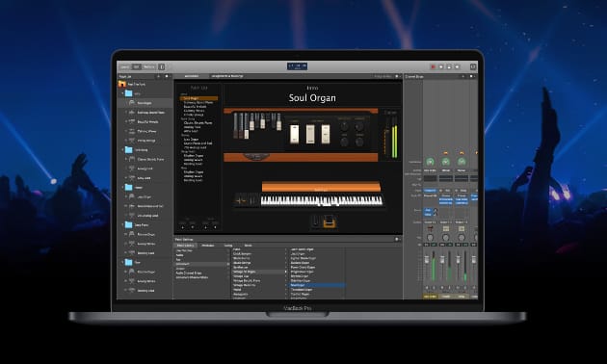The height and width of the screenshot is (364, 607).
Task: Click the red record button in toolbar
Action: pos(433,66)
